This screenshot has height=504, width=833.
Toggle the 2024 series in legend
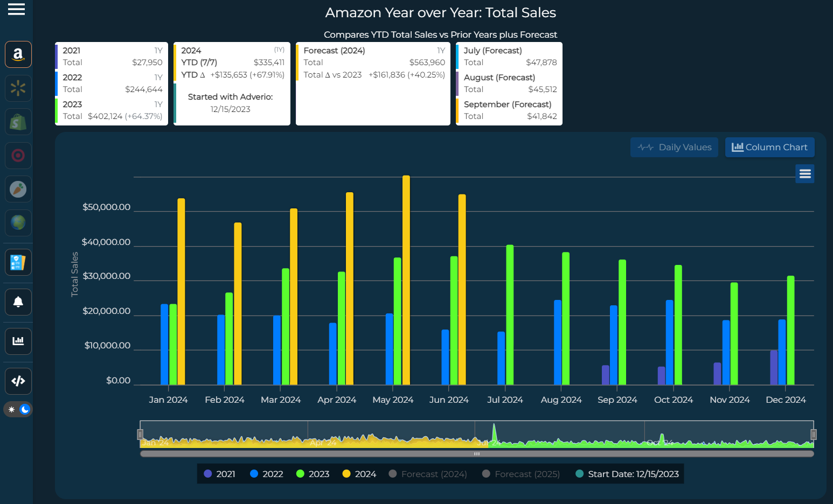[x=359, y=474]
